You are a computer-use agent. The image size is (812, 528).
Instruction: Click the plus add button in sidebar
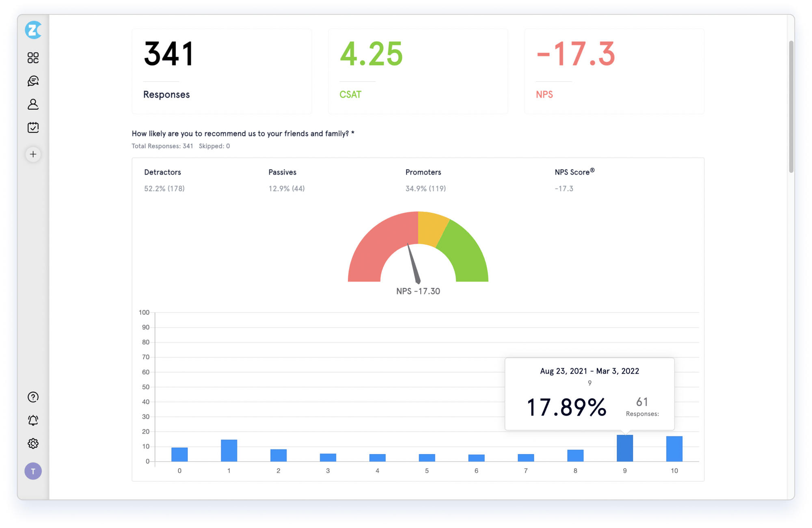pyautogui.click(x=33, y=154)
